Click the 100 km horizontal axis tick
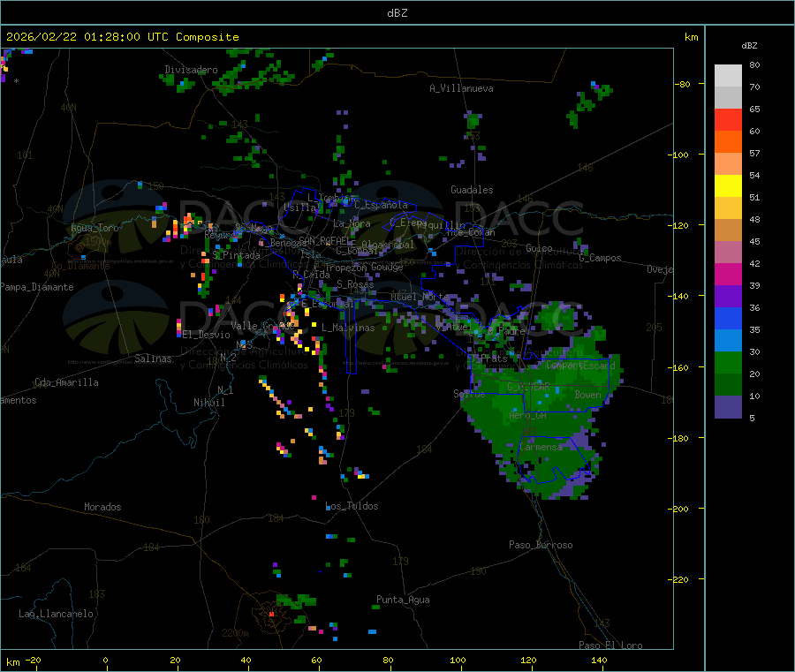 point(458,660)
